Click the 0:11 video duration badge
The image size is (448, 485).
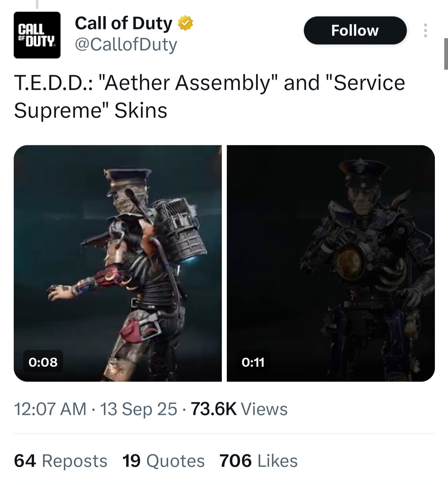click(253, 362)
